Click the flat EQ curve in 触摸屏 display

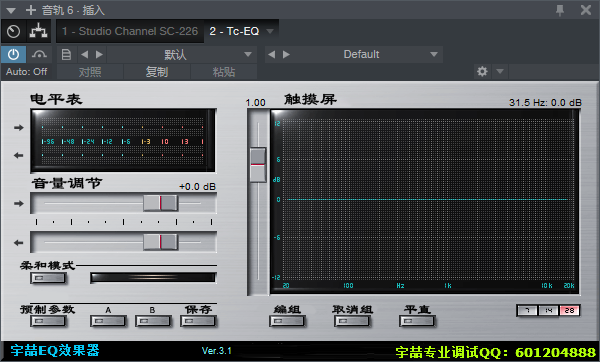[x=427, y=199]
